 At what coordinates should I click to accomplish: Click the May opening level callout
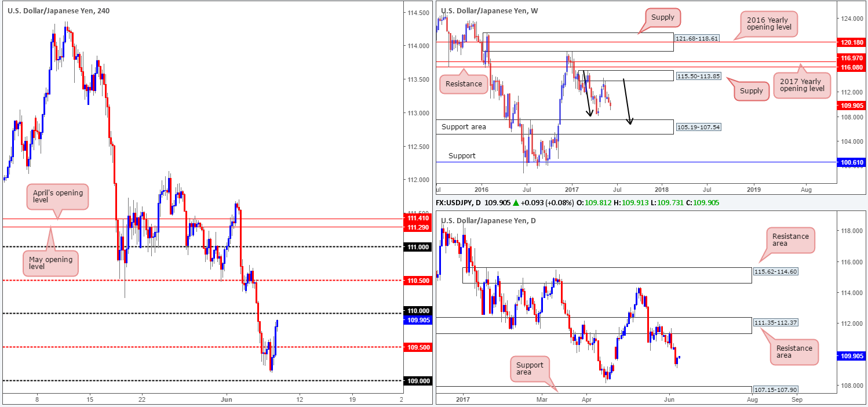point(50,264)
